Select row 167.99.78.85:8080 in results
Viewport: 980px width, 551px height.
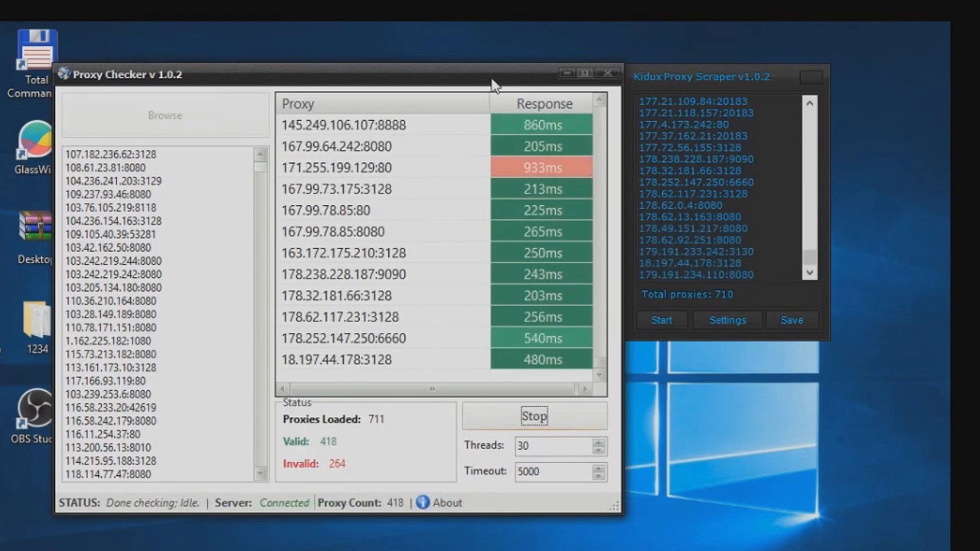point(434,232)
